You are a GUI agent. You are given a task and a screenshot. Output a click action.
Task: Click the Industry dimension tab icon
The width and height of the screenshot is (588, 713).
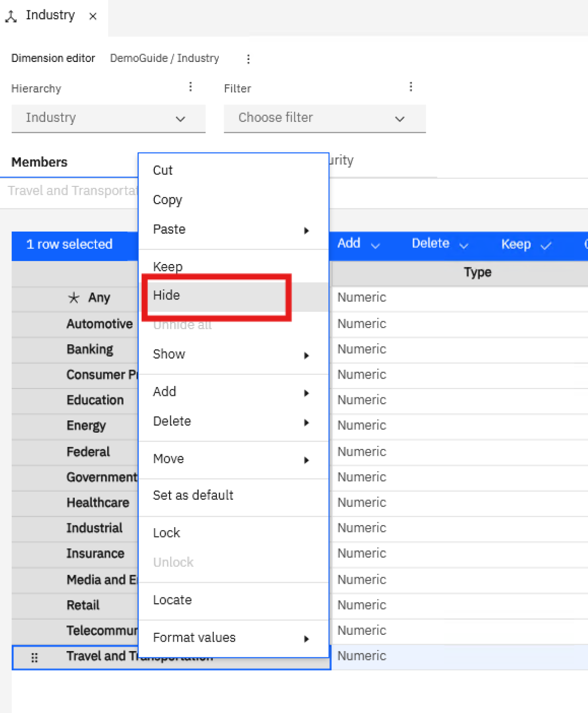click(11, 16)
